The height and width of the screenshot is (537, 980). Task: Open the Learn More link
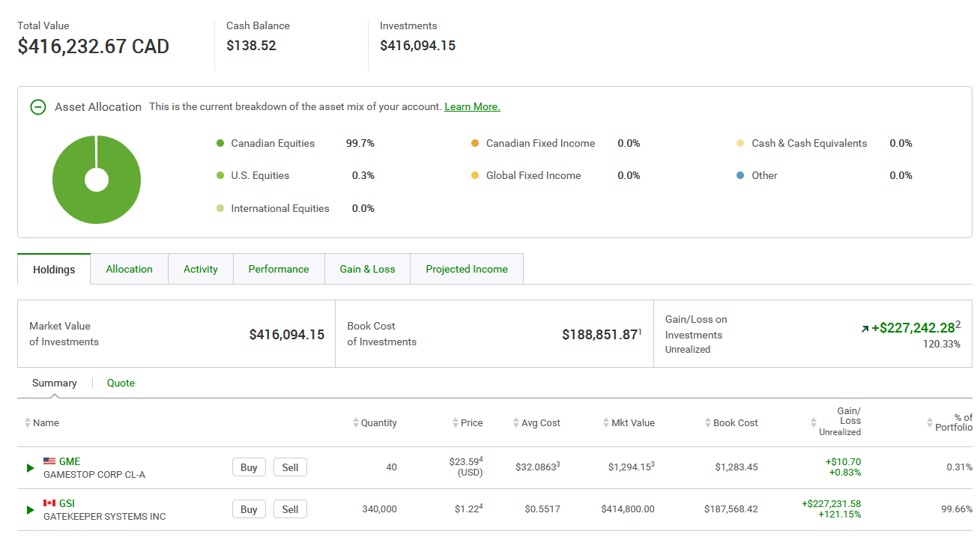pos(472,107)
